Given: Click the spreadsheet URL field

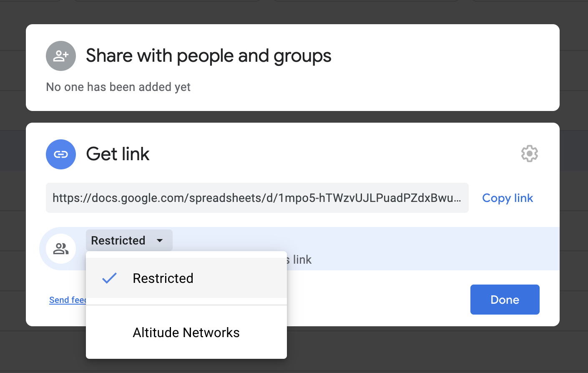Looking at the screenshot, I should tap(257, 198).
